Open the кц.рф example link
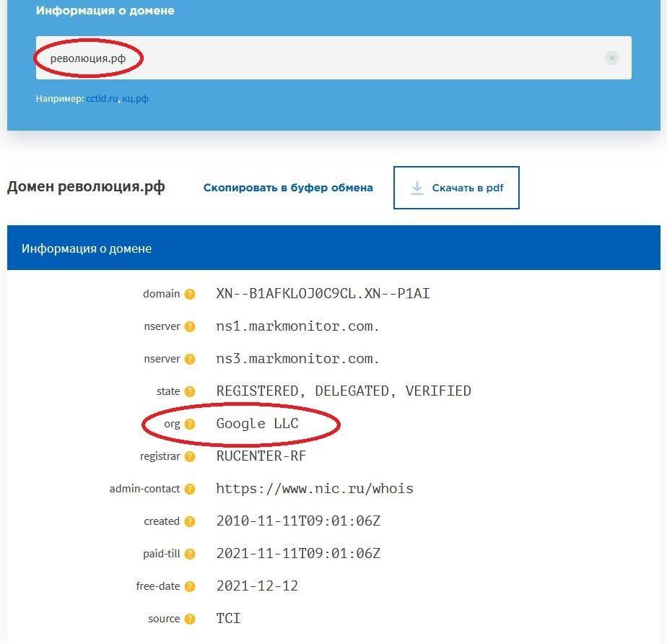 pyautogui.click(x=136, y=99)
